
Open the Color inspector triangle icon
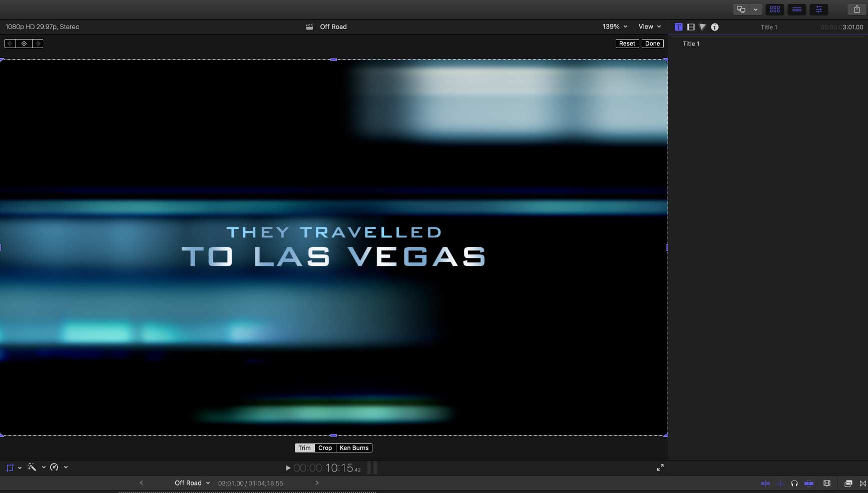(x=703, y=27)
